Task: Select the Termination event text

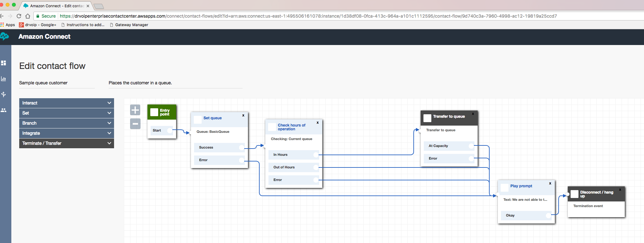Action: click(x=588, y=206)
